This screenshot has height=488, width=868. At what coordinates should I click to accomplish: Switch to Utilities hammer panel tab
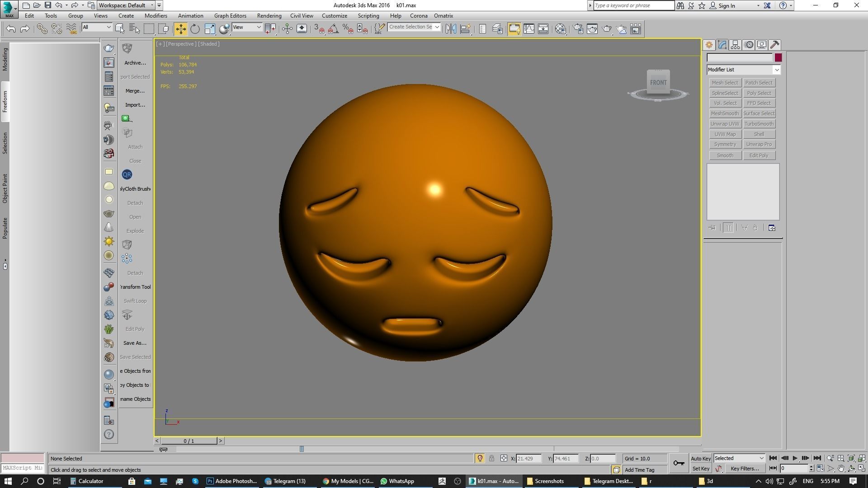coord(775,45)
